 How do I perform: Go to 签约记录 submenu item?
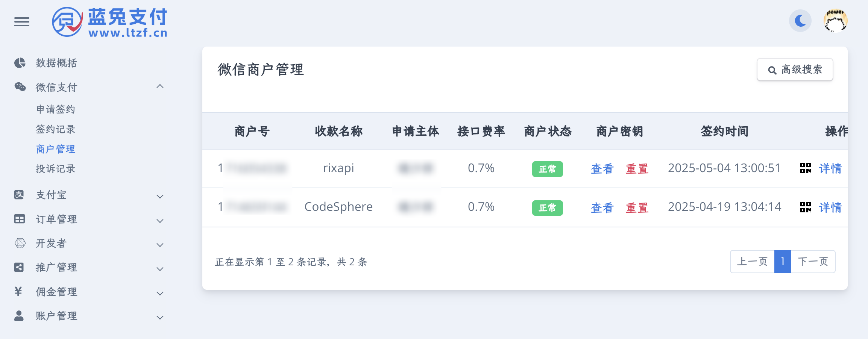click(x=56, y=129)
